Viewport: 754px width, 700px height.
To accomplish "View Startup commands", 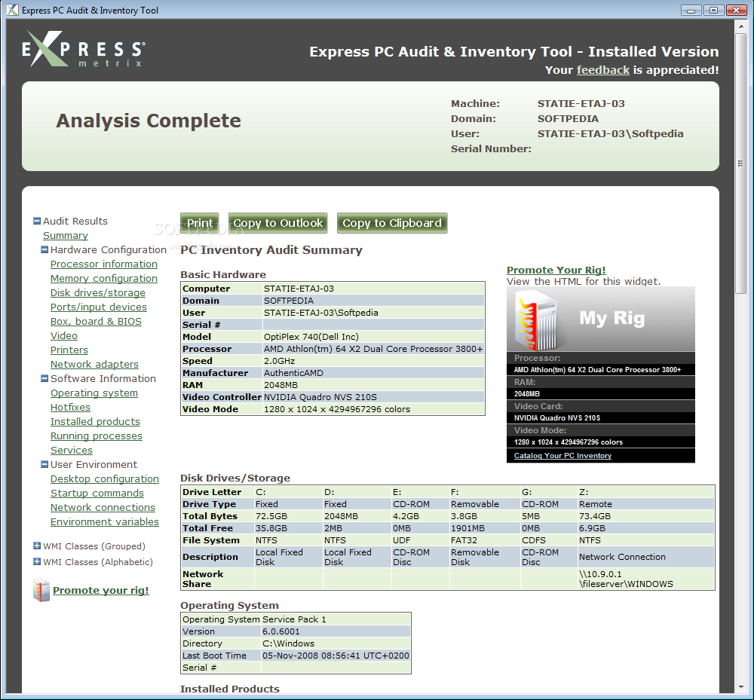I will click(97, 494).
